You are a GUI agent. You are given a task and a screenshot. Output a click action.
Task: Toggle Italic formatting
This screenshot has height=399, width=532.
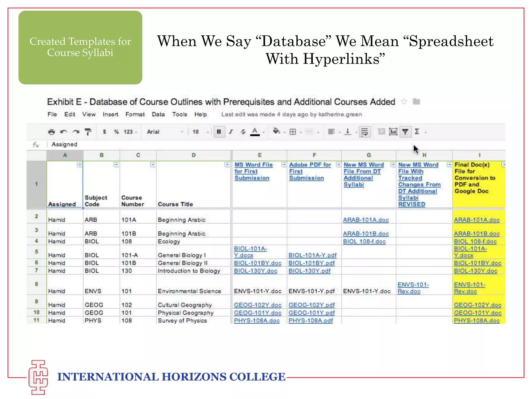(231, 132)
